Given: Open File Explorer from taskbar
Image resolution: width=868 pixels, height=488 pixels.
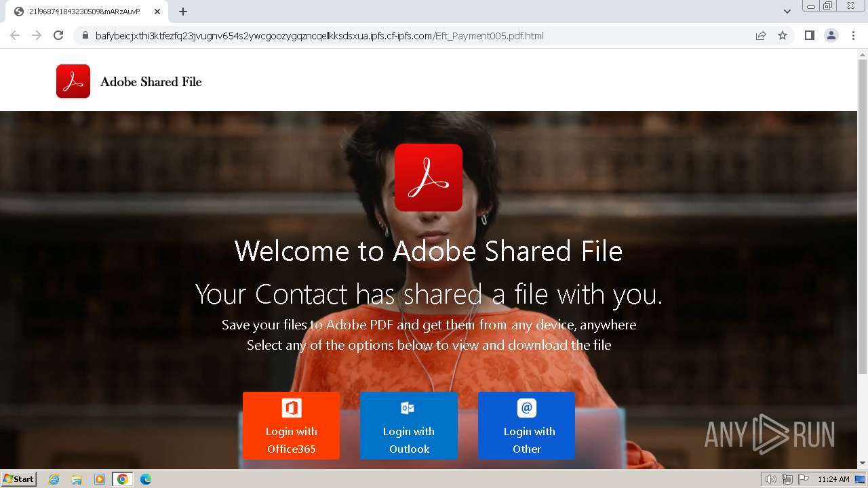Looking at the screenshot, I should pyautogui.click(x=77, y=479).
